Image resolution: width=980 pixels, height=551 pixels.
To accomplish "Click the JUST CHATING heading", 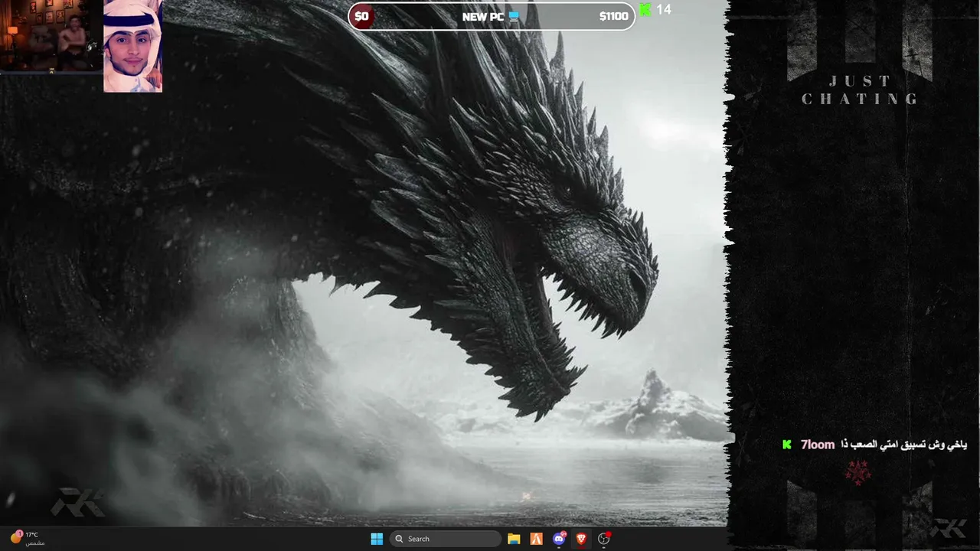I will pos(861,90).
